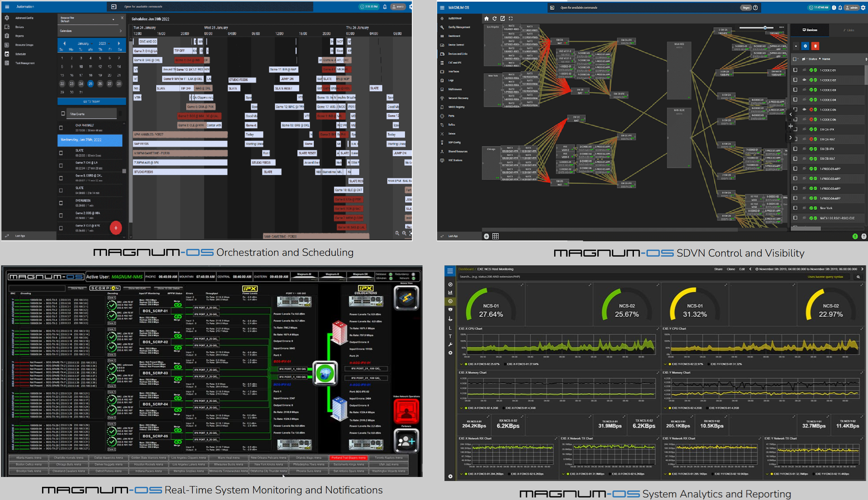The width and height of the screenshot is (868, 500).
Task: Click Share in the Analytics dashboard header
Action: click(718, 269)
